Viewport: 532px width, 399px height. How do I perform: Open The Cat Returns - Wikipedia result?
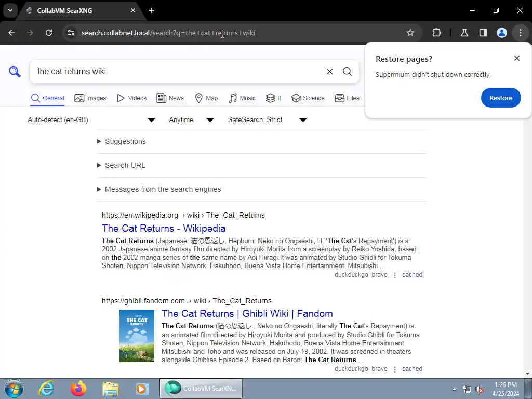coord(164,229)
